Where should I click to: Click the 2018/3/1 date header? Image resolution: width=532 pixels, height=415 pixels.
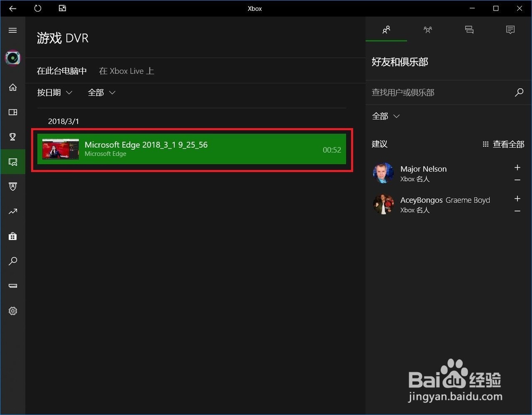click(63, 121)
